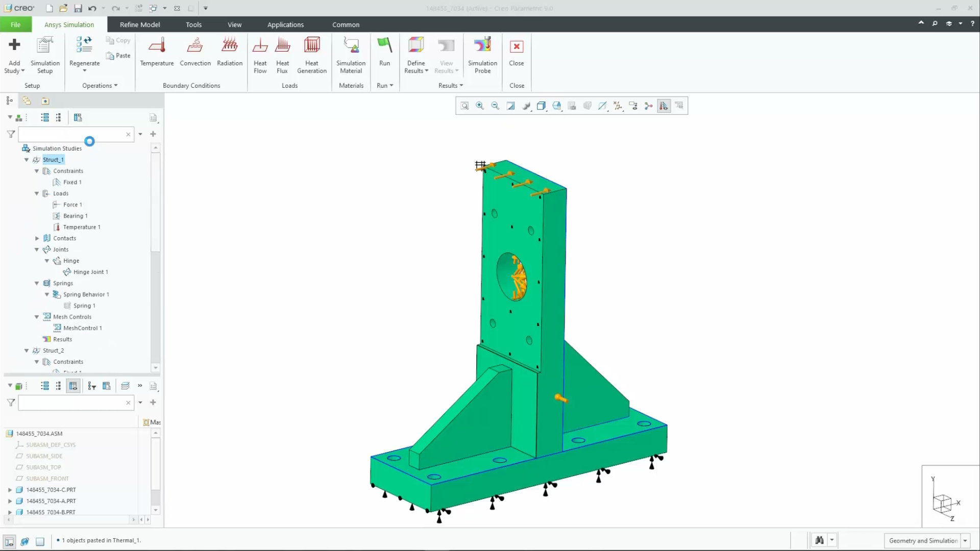The image size is (980, 551).
Task: Collapse the Loads node under Struct_1
Action: pos(37,193)
